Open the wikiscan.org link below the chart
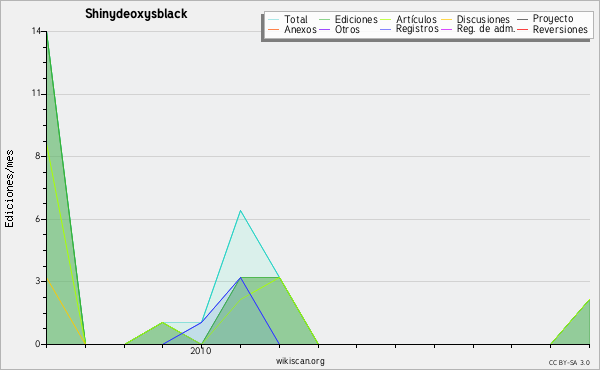Viewport: 600px width, 370px height. tap(300, 361)
